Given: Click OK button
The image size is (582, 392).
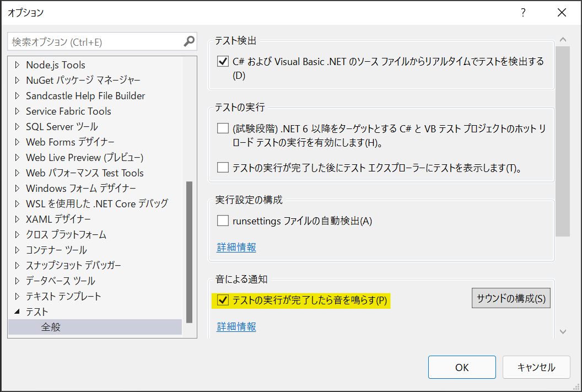Looking at the screenshot, I should [x=462, y=367].
